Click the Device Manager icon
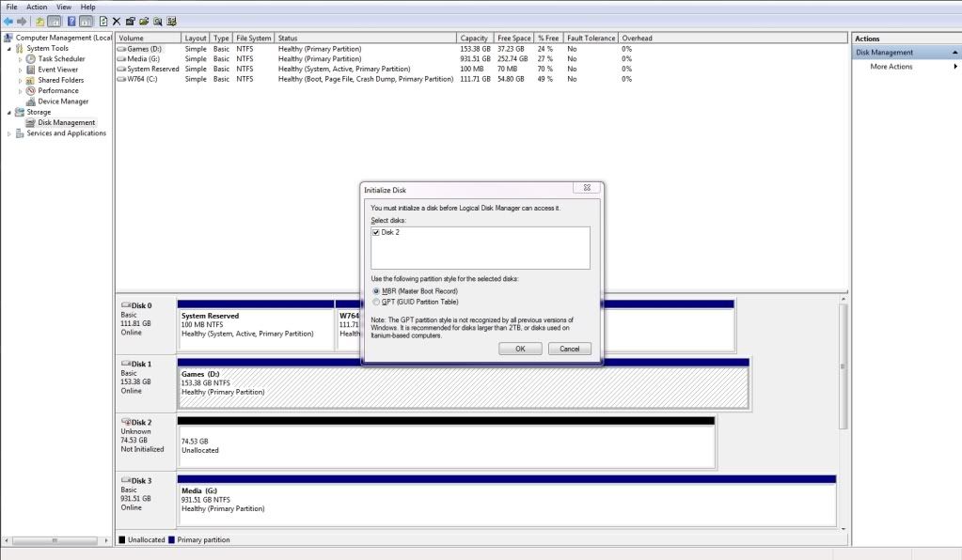The height and width of the screenshot is (560, 962). [x=31, y=101]
